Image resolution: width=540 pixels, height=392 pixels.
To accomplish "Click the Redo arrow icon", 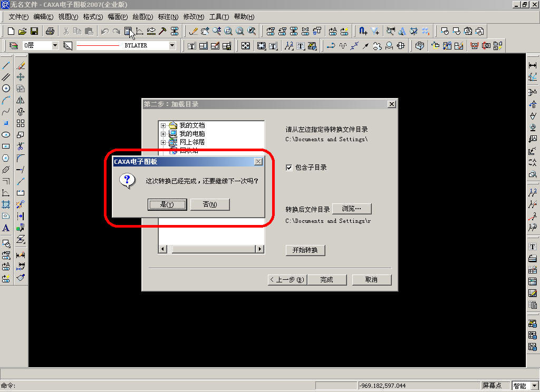I will click(x=117, y=31).
